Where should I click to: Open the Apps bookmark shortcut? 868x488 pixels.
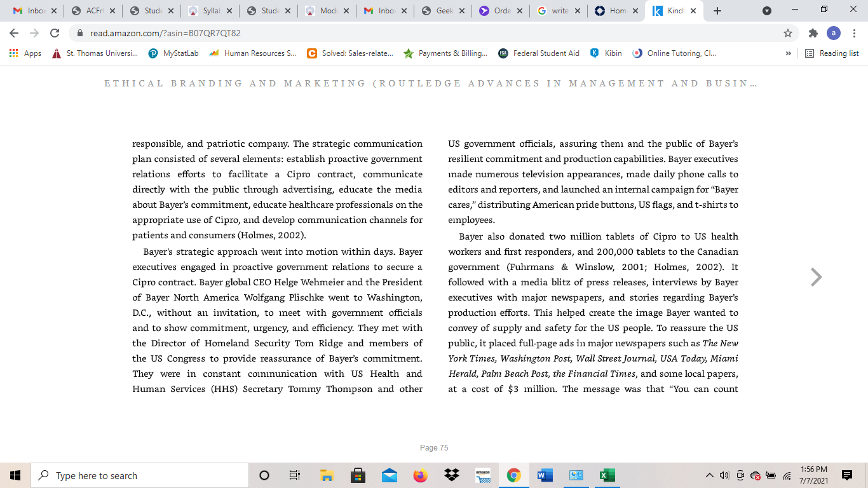pos(25,53)
